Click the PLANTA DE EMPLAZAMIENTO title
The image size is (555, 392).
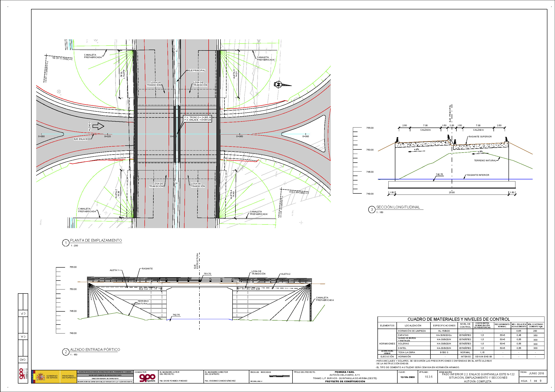[x=96, y=240]
